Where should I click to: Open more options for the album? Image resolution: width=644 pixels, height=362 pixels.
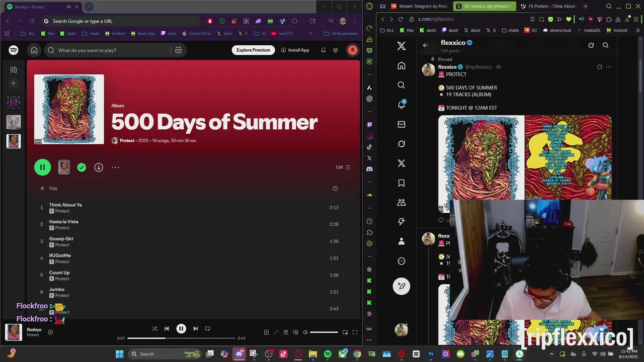click(115, 167)
